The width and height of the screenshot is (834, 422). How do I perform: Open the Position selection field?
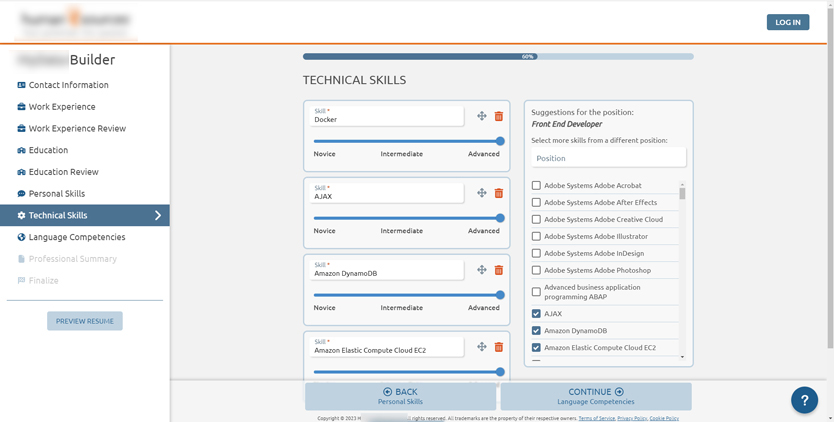(x=608, y=158)
